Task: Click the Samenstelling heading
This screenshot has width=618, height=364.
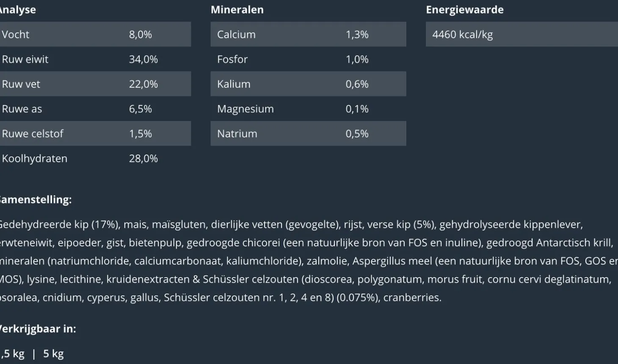Action: pos(36,199)
